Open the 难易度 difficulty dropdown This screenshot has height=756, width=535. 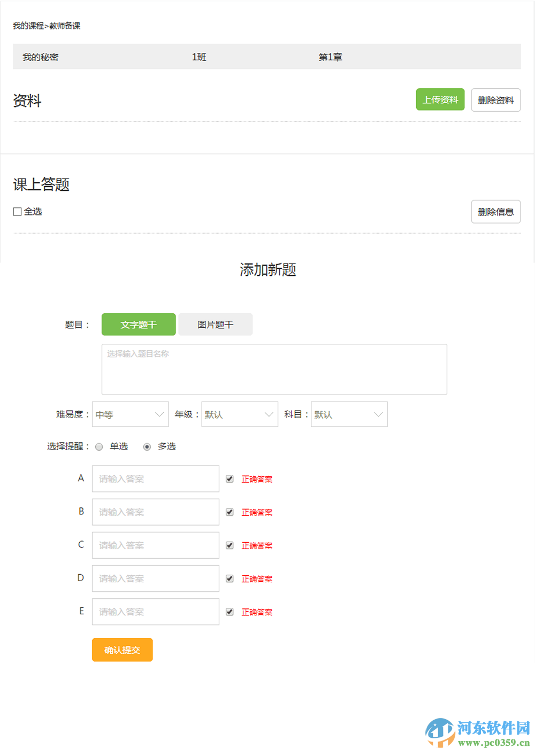coord(129,414)
